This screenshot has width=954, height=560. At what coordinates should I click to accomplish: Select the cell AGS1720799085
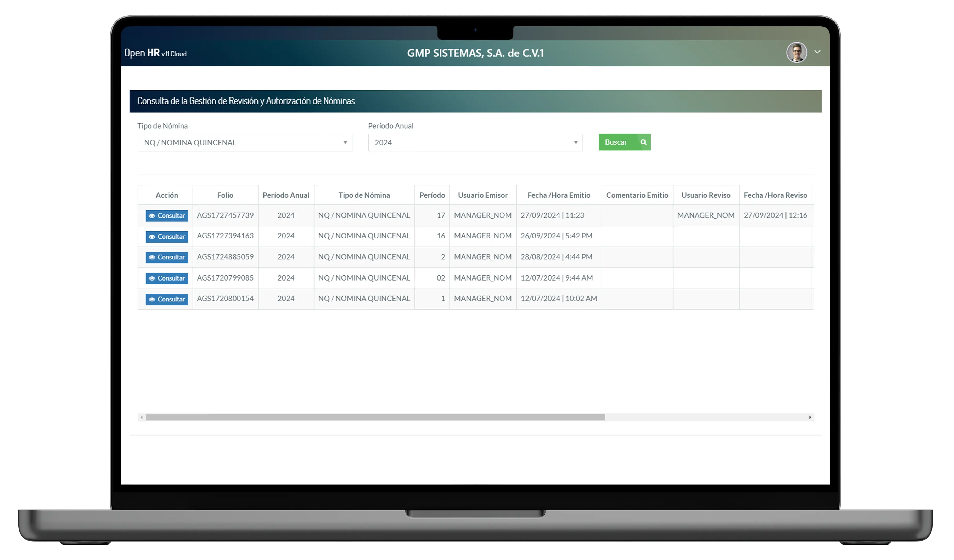pyautogui.click(x=225, y=278)
